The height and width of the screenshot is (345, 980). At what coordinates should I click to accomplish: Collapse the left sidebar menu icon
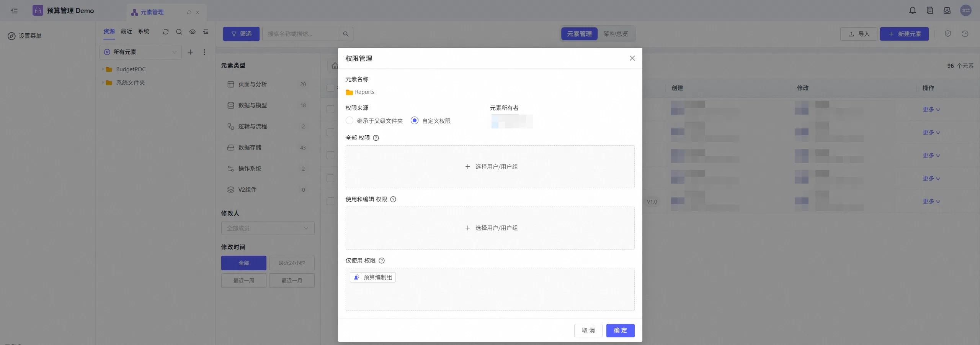pos(14,11)
